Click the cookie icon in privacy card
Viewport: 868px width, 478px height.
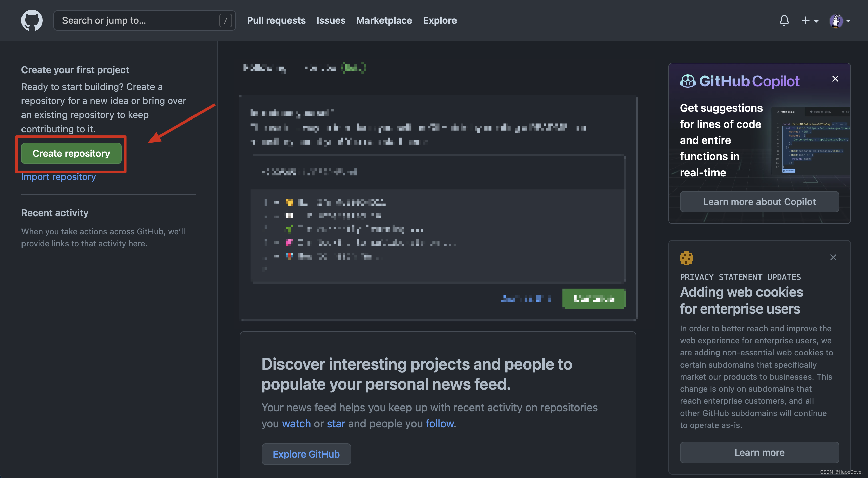tap(686, 258)
